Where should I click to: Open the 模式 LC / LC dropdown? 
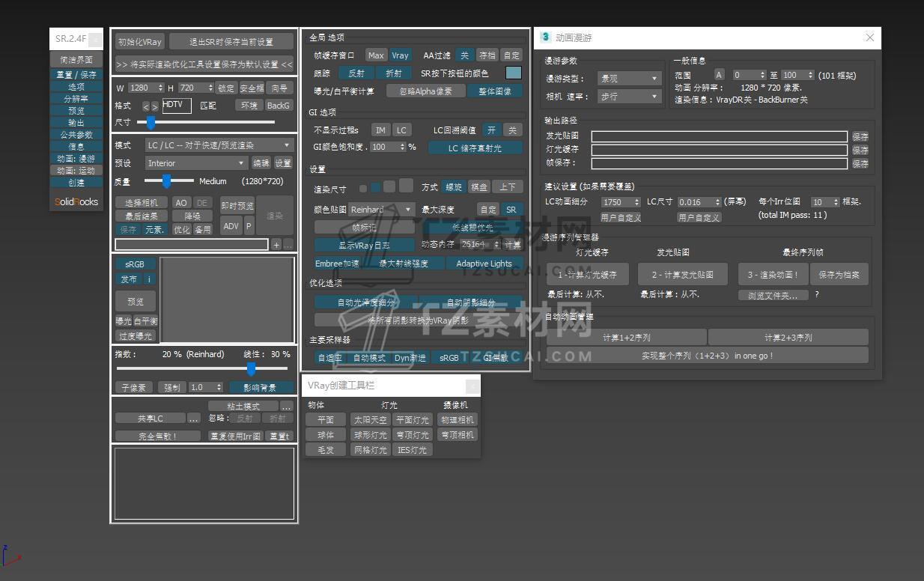coord(219,145)
